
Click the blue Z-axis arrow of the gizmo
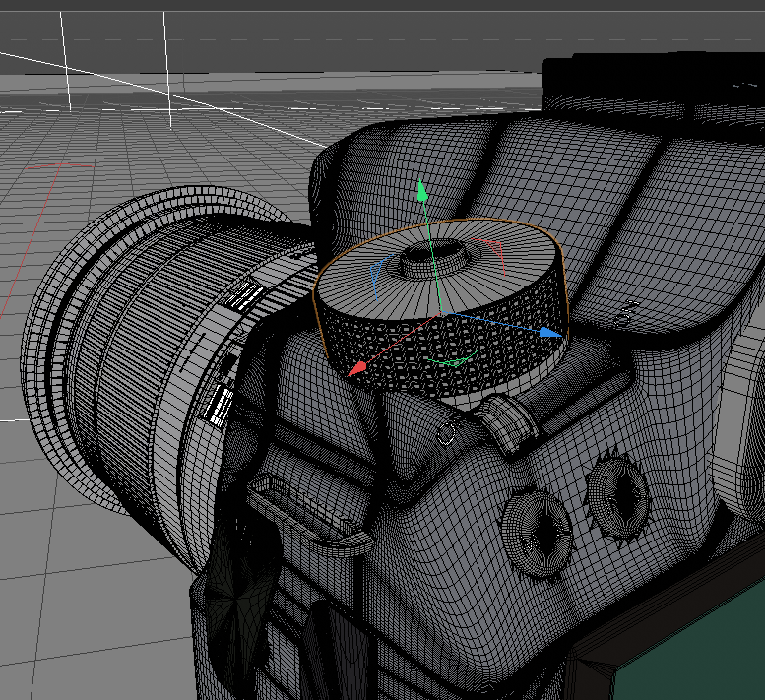550,333
